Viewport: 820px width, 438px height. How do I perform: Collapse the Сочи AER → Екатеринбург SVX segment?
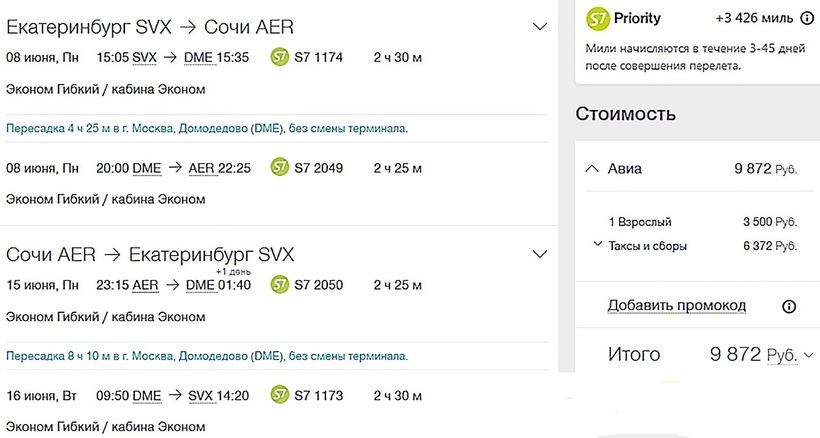pos(540,254)
